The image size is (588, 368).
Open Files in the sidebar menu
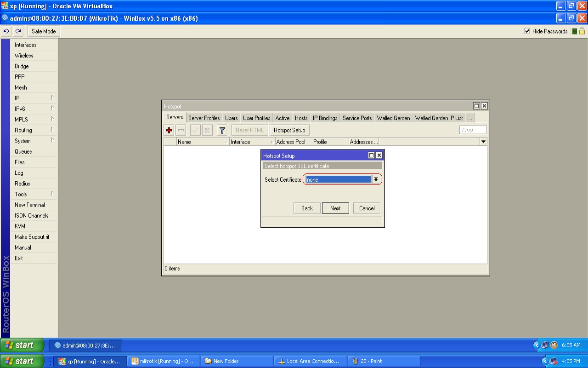tap(34, 162)
